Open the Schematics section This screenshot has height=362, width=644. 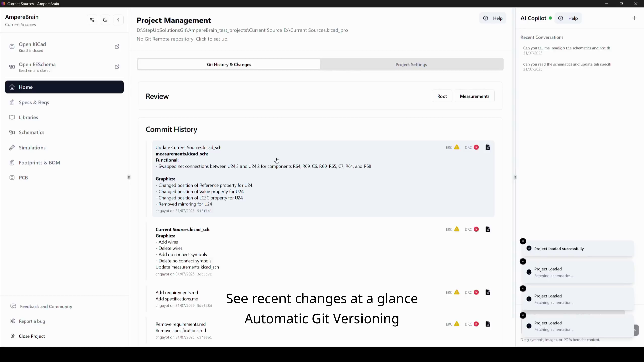click(x=64, y=132)
